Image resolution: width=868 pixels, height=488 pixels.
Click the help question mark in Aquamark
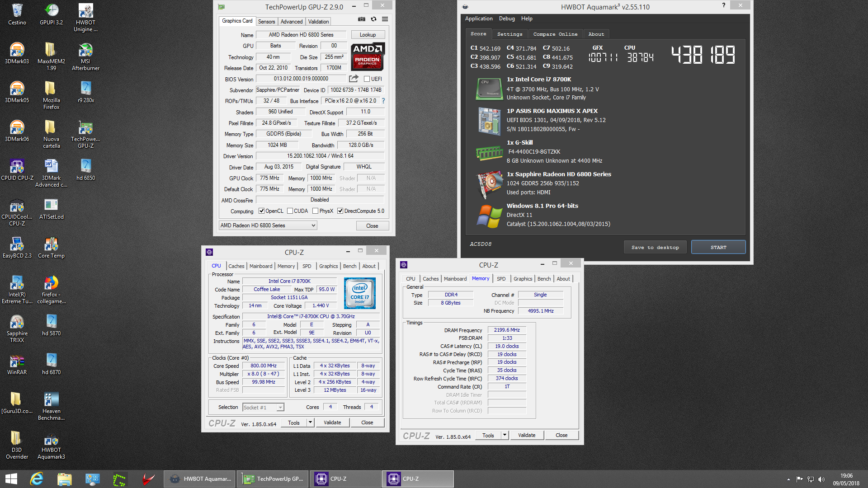[x=724, y=5]
